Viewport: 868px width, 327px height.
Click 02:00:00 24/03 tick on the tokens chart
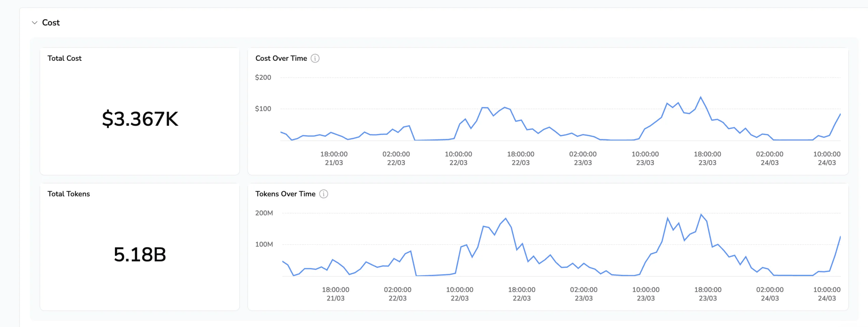pos(770,294)
